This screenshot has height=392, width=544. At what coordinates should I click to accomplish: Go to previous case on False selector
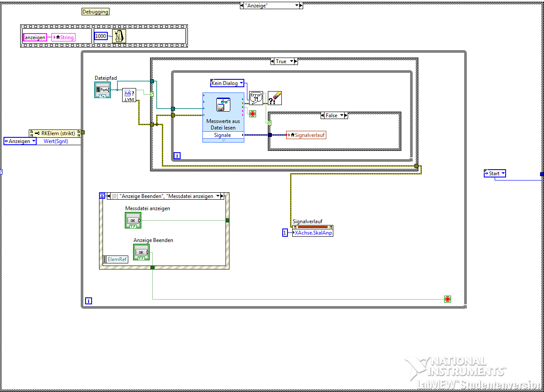pyautogui.click(x=323, y=116)
